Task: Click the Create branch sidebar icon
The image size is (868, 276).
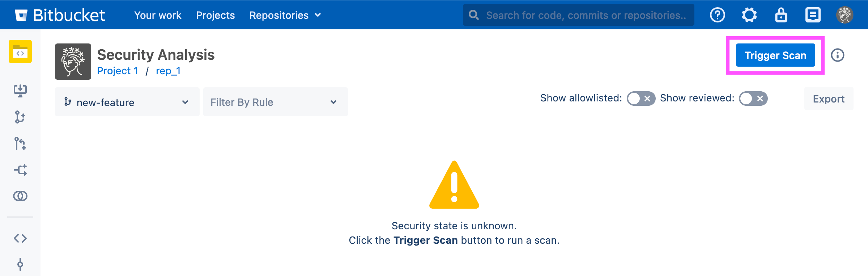Action: 20,117
